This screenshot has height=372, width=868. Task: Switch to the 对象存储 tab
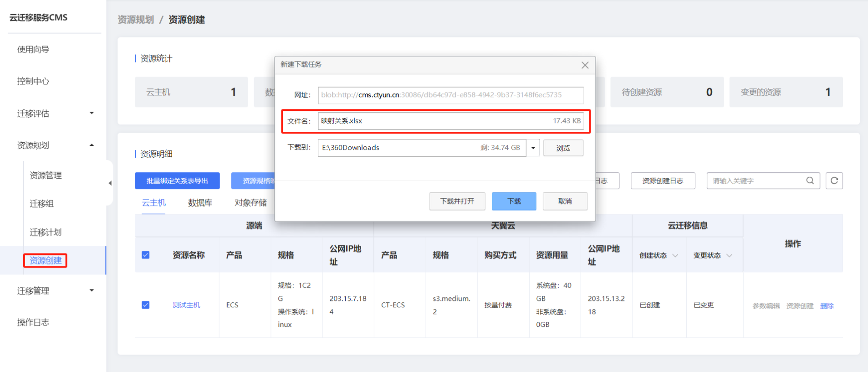[250, 203]
